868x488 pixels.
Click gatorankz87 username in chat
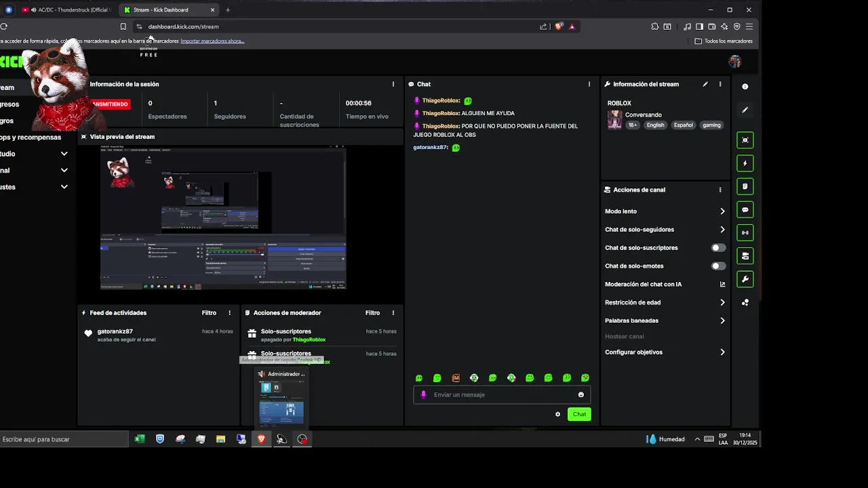click(x=431, y=147)
